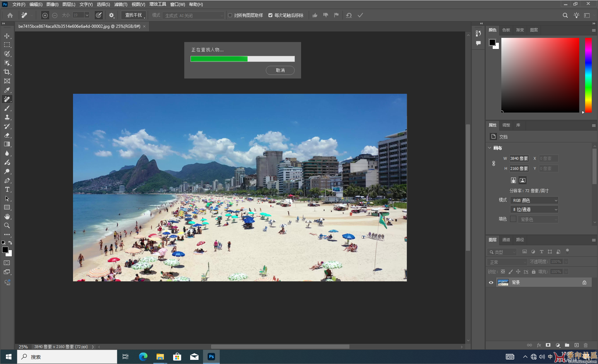Image resolution: width=598 pixels, height=364 pixels.
Task: Hide the 背景 layer visibility eye
Action: coord(491,283)
